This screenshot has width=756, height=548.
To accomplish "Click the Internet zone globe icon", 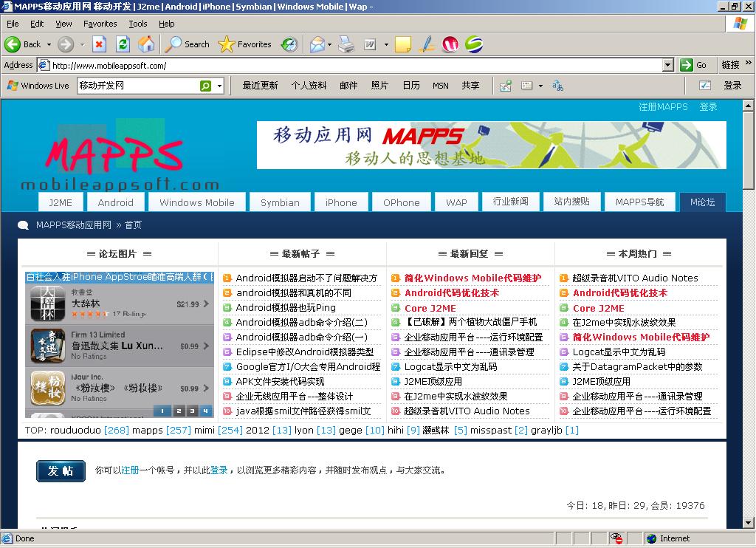I will coord(651,538).
